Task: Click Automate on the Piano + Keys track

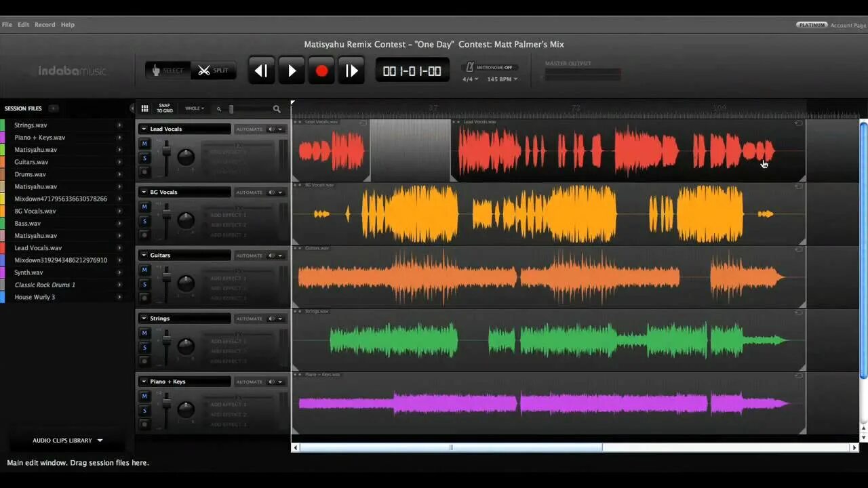Action: (249, 382)
